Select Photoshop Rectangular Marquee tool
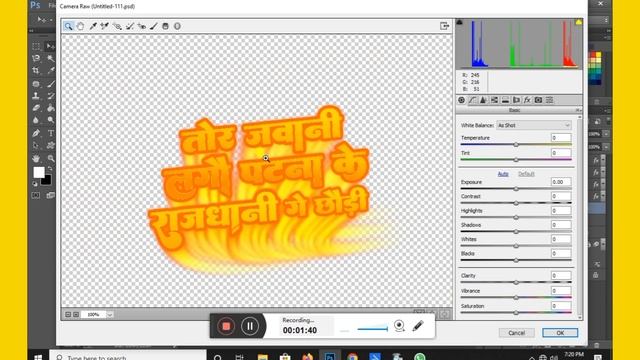Viewport: 640px width, 360px height. pyautogui.click(x=36, y=46)
